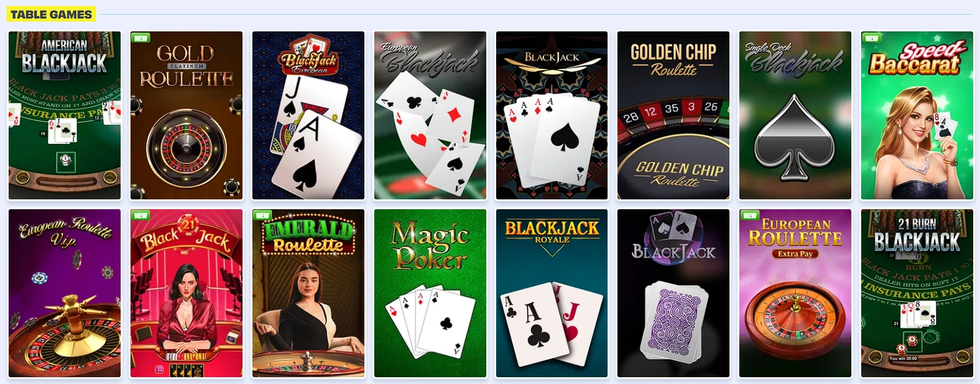Select the European Blackjack falling cards tile
This screenshot has height=384, width=980.
[430, 116]
